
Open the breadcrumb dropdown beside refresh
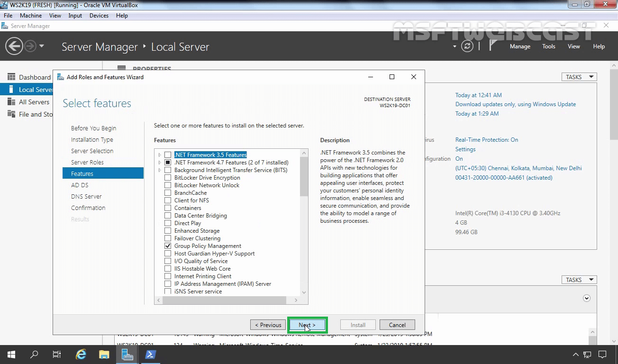(x=454, y=46)
